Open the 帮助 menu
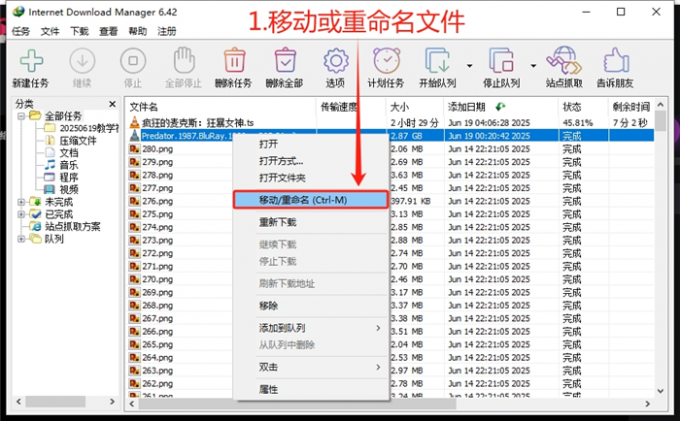The width and height of the screenshot is (680, 421). [x=138, y=31]
